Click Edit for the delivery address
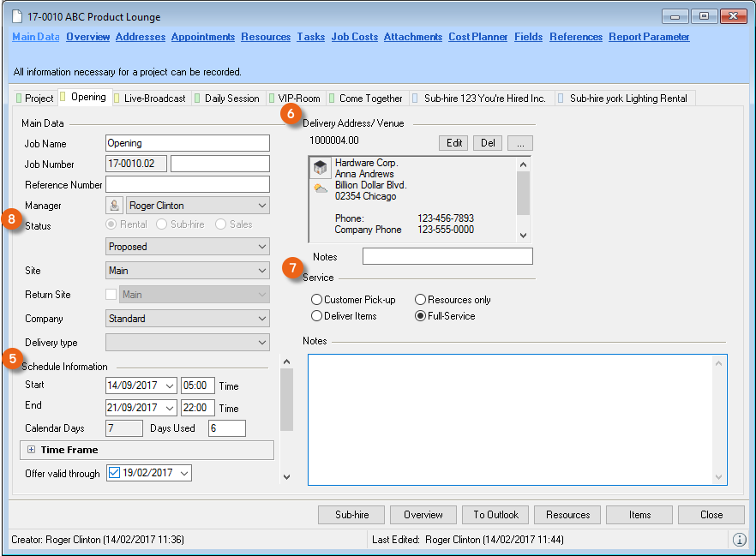This screenshot has height=556, width=756. tap(453, 143)
